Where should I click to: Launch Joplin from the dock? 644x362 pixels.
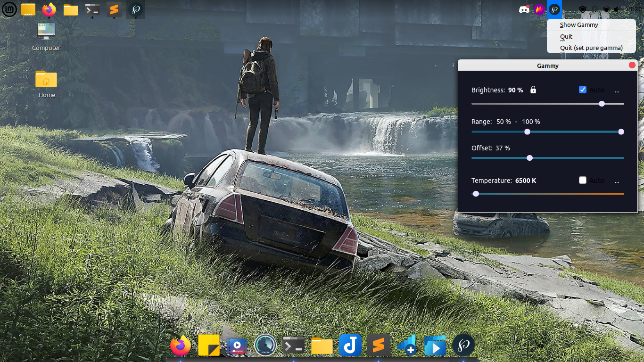tap(350, 346)
